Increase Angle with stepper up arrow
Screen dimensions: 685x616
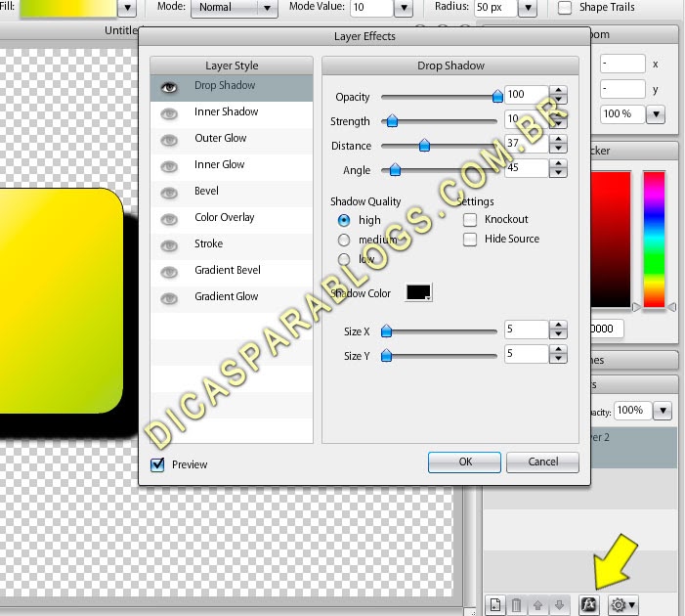(x=558, y=163)
